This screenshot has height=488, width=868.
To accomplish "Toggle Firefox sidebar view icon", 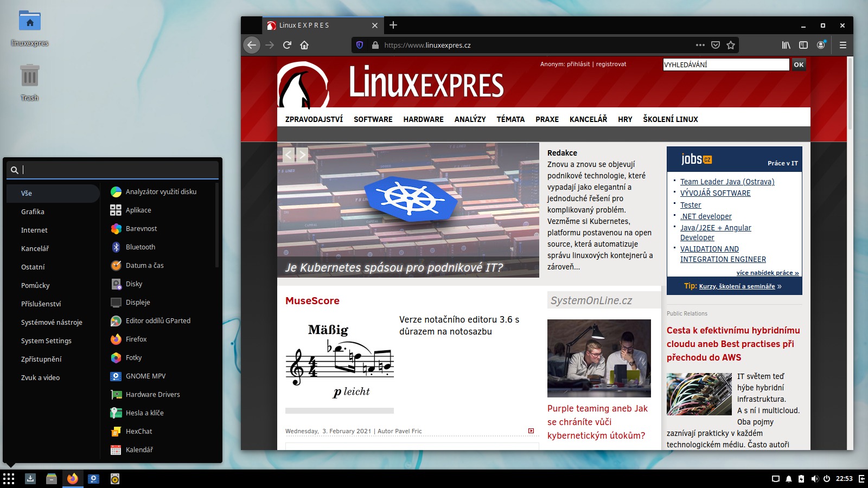I will (803, 45).
